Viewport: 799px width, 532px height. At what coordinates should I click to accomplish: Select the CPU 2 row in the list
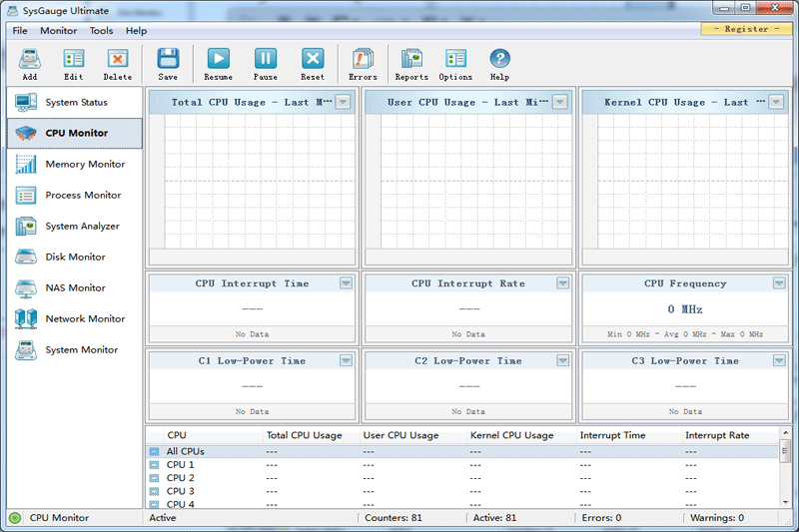181,478
